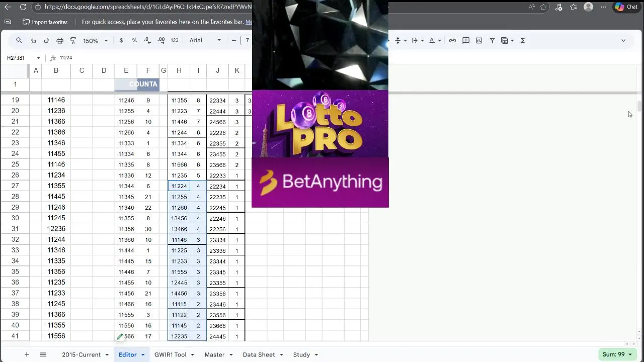Insert a link
This screenshot has width=644, height=362.
tap(452, 40)
